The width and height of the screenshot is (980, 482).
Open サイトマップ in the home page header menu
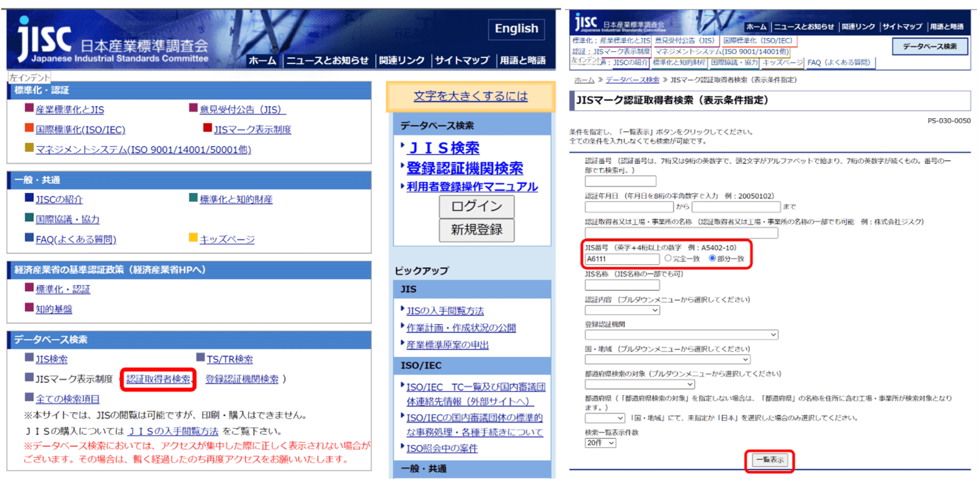(462, 61)
